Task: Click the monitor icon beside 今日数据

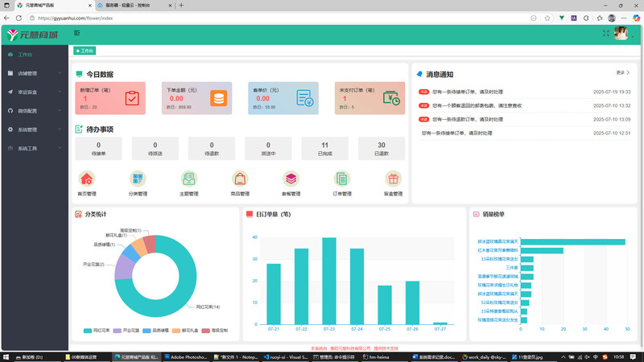Action: [x=79, y=74]
